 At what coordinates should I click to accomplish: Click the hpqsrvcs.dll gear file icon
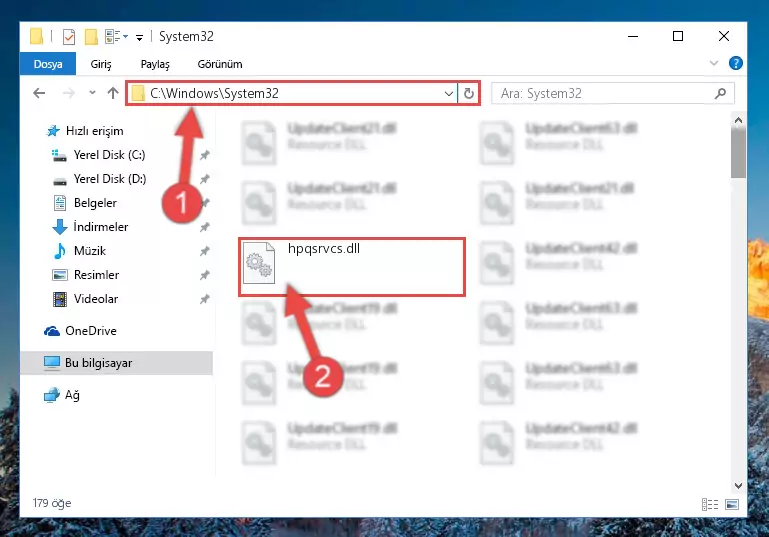point(259,263)
